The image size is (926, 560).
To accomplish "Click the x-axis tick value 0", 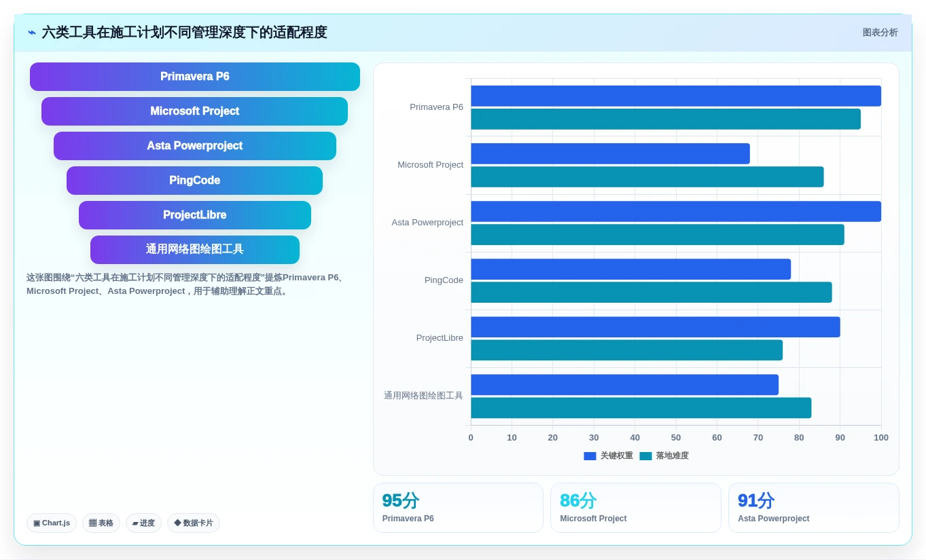I will coord(471,438).
